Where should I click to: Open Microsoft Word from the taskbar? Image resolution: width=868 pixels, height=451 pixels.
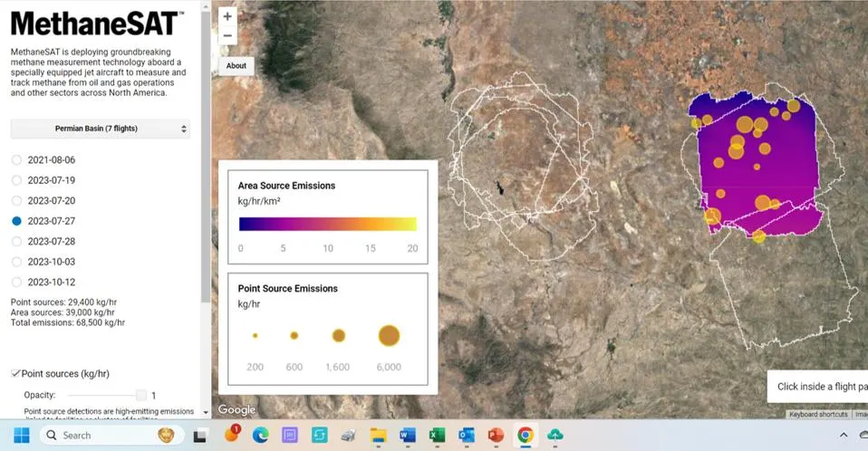coord(407,435)
